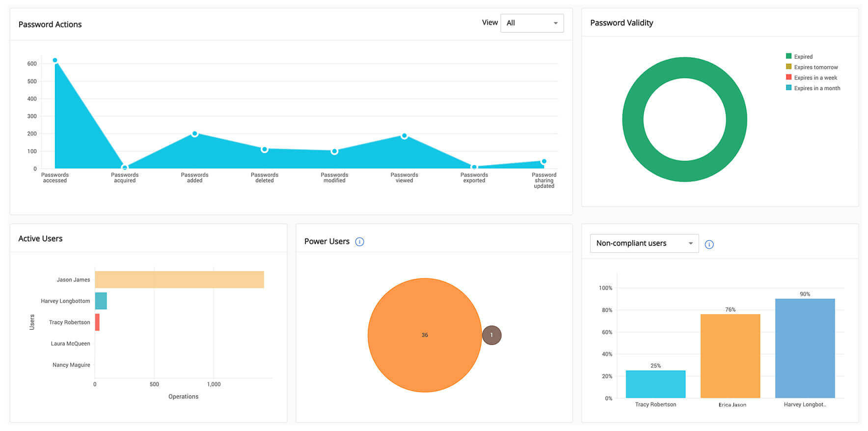Click the small brown bubble labeled 1
Viewport: 868px width, 431px height.
491,335
